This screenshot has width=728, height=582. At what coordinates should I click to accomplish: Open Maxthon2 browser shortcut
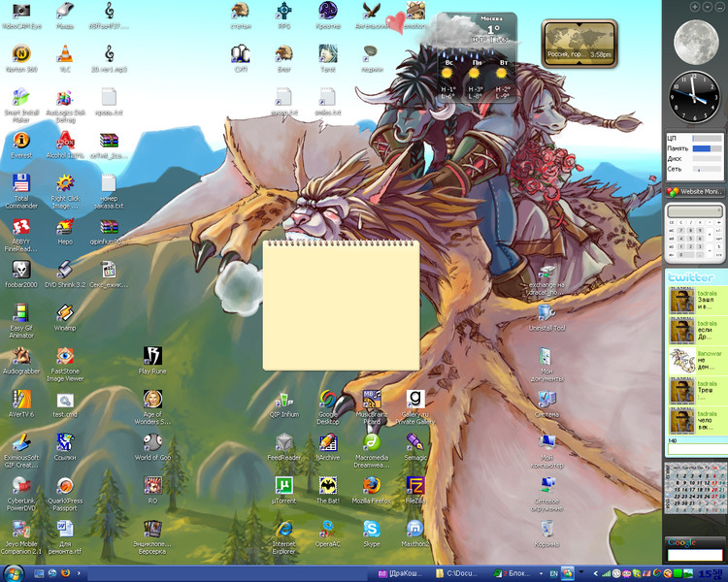click(x=415, y=533)
